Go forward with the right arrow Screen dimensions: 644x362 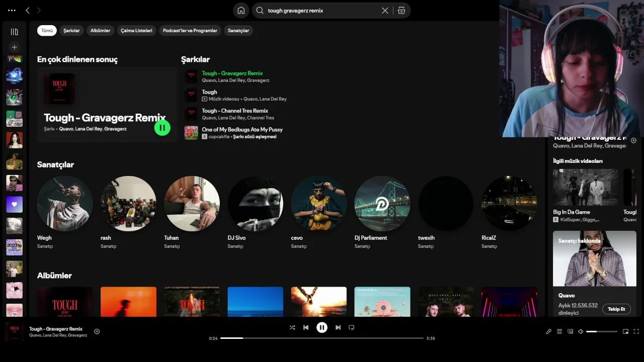point(39,10)
